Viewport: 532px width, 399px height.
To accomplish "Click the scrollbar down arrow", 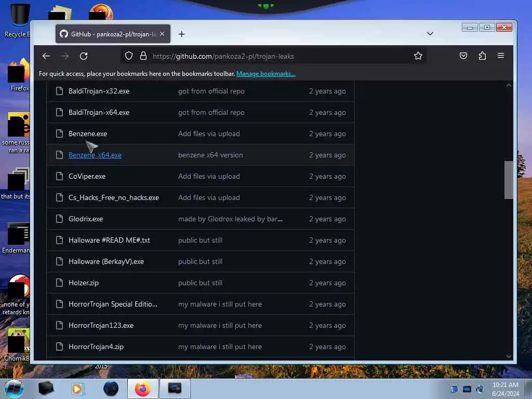I will (x=509, y=356).
